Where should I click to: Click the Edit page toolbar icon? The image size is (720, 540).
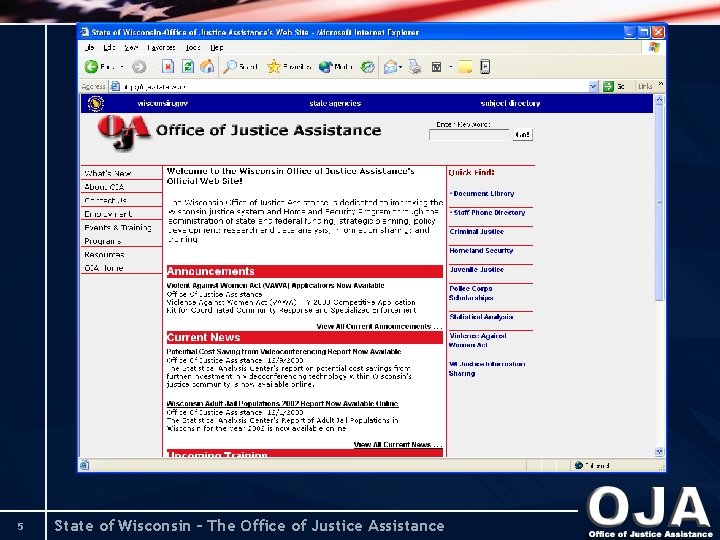coord(437,68)
